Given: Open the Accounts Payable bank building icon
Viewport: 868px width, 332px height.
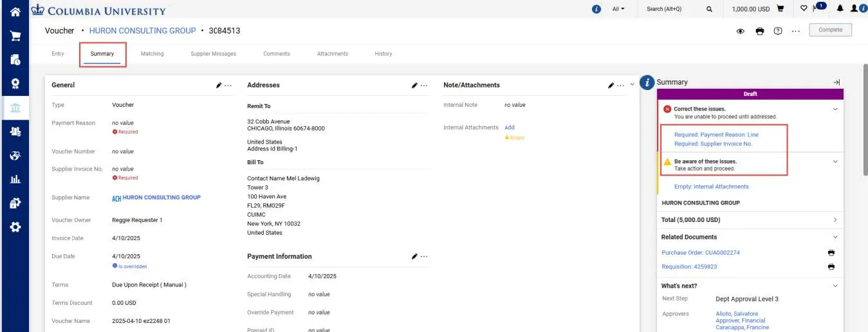Looking at the screenshot, I should tap(15, 107).
